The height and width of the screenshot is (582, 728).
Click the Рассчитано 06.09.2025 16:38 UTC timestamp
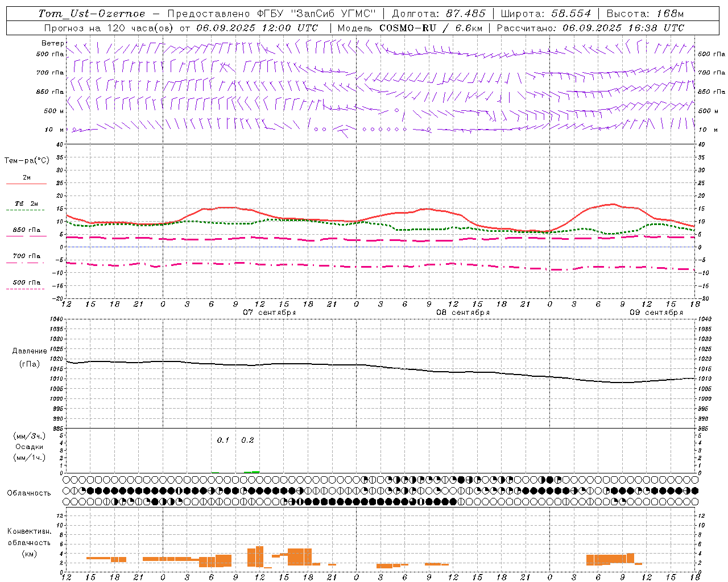(x=590, y=28)
